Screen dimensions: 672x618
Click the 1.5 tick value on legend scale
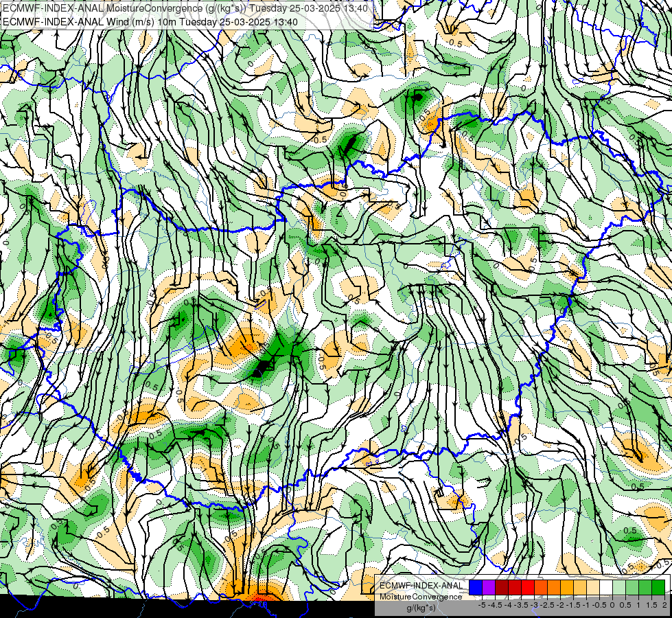tap(651, 605)
